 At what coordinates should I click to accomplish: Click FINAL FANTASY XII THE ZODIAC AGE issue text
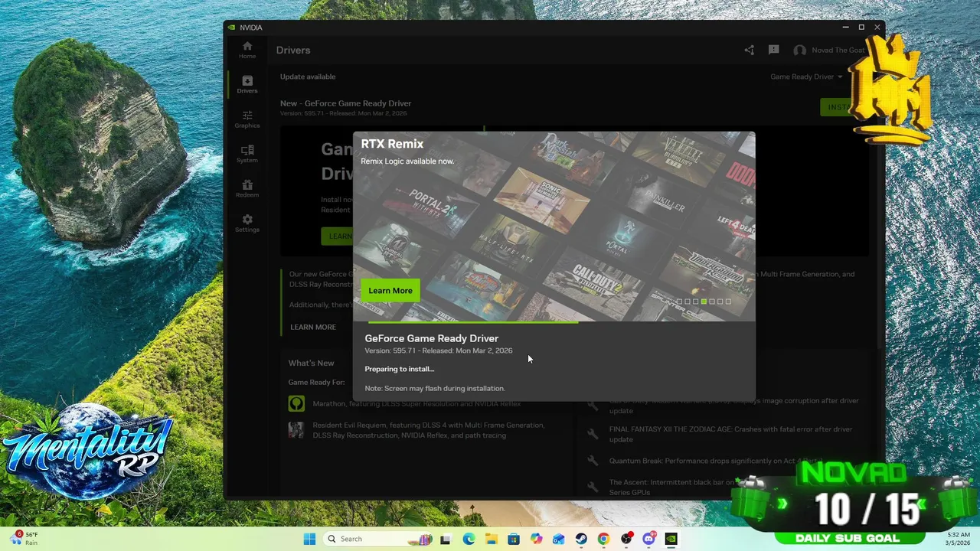point(730,434)
